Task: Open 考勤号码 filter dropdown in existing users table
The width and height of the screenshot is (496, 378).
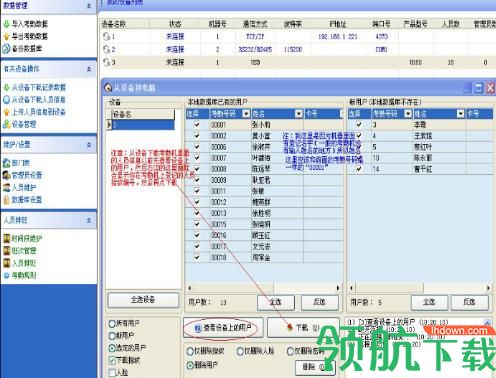Action: click(x=246, y=114)
